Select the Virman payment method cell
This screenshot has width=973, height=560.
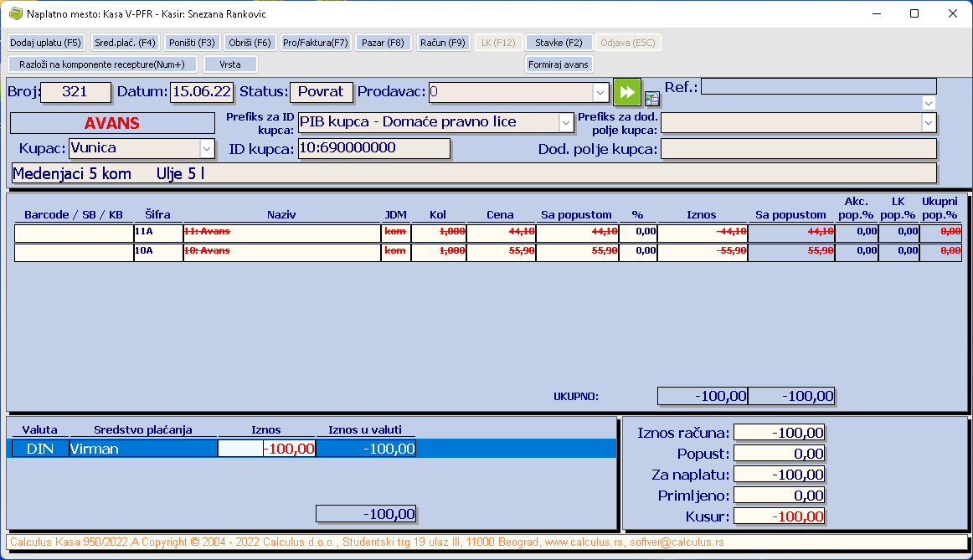[143, 449]
